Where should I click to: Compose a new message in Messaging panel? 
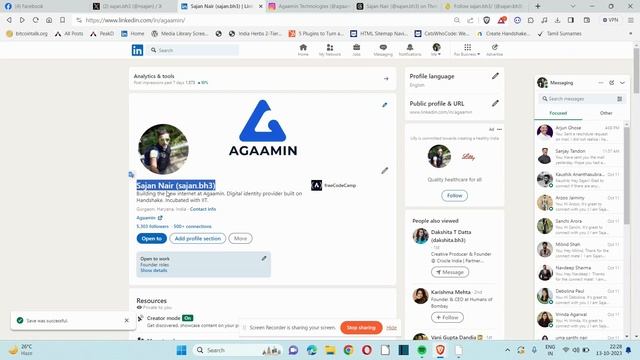click(x=611, y=83)
